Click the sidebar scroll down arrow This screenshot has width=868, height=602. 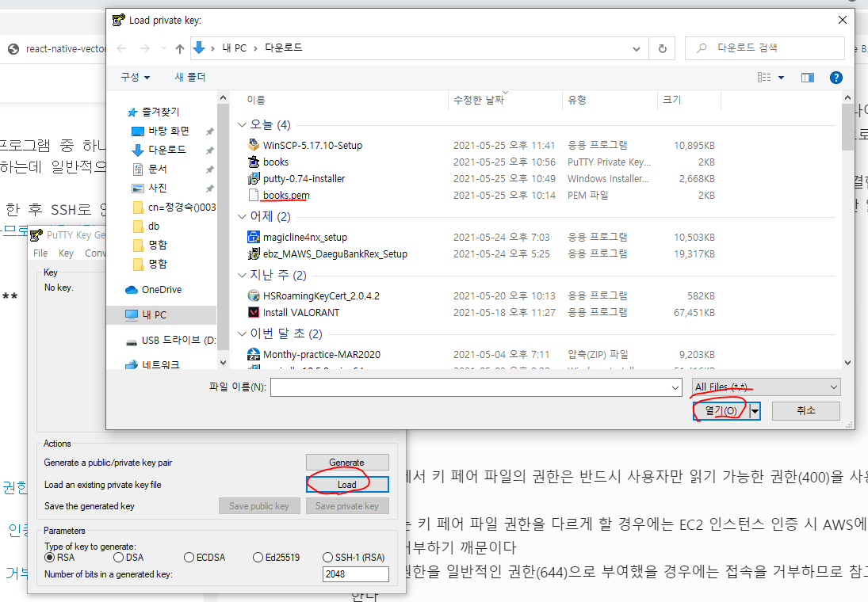pyautogui.click(x=223, y=363)
